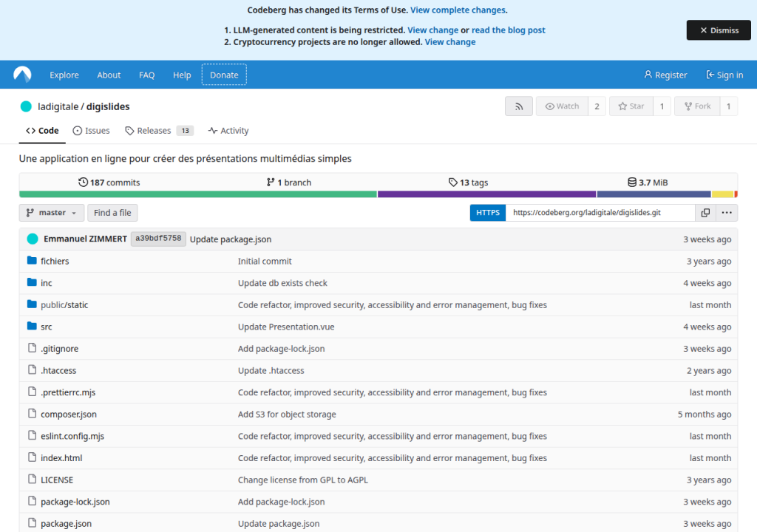Switch to the Issues tab
This screenshot has height=532, width=757.
coord(91,131)
